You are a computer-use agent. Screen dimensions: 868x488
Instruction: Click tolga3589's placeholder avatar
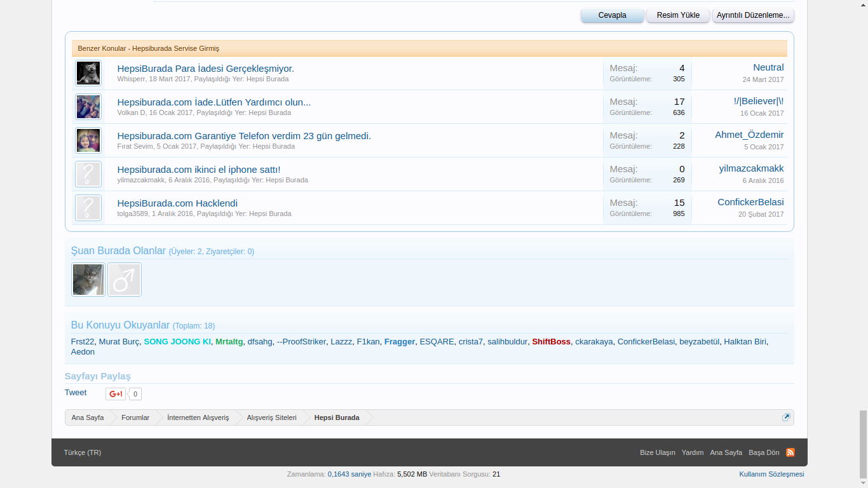(x=88, y=208)
